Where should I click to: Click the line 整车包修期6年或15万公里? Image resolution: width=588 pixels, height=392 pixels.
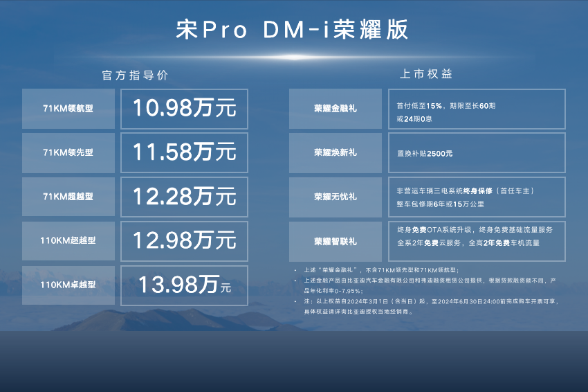tap(440, 204)
